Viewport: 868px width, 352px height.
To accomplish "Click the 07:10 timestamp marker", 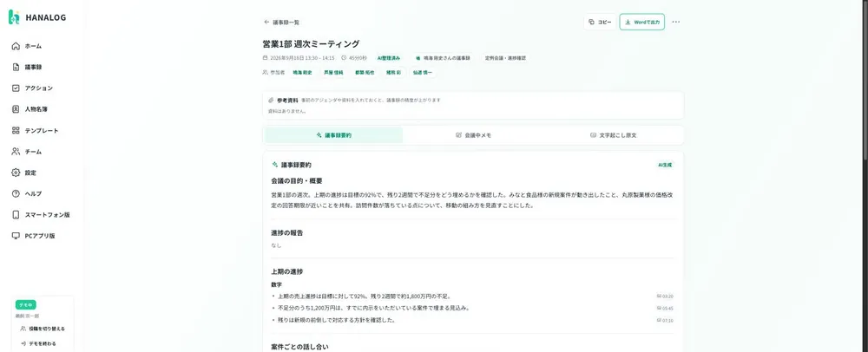I will pos(665,321).
